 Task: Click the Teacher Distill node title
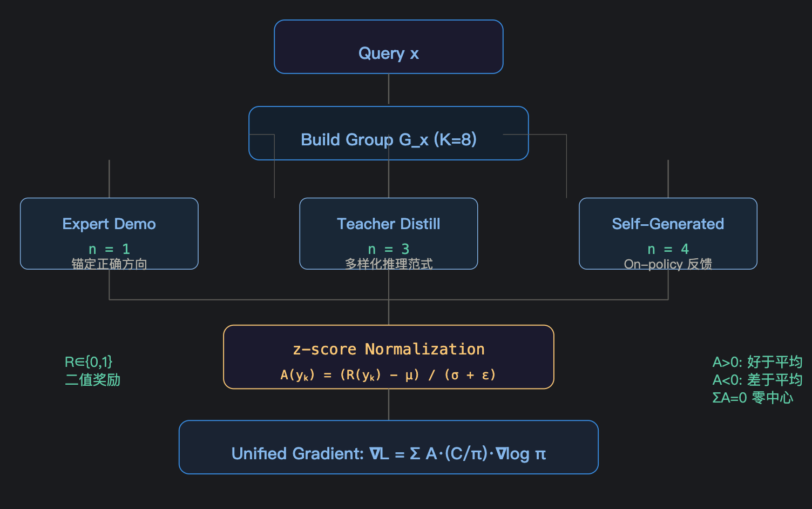389,224
